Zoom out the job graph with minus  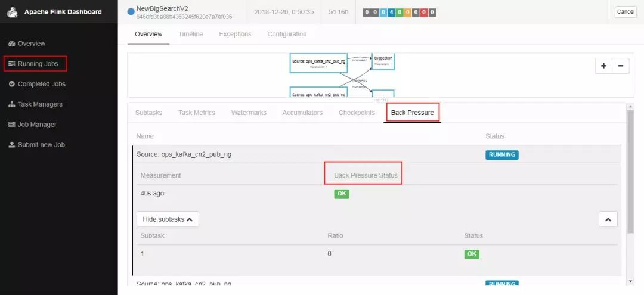621,66
